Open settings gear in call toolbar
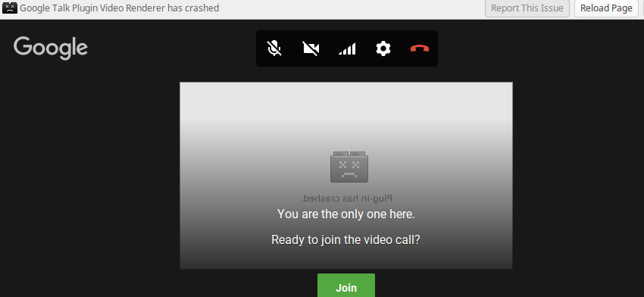Viewport: 644px width, 297px height. (x=383, y=48)
